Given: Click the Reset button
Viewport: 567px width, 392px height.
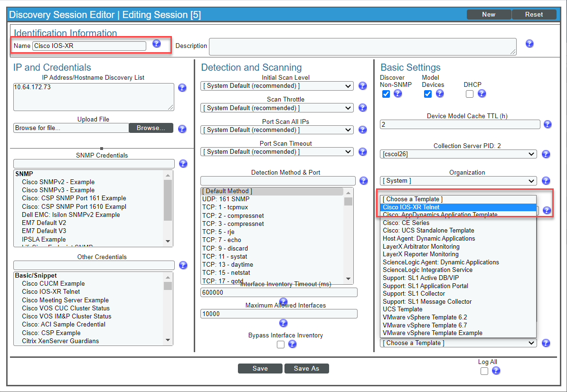Looking at the screenshot, I should pyautogui.click(x=534, y=14).
